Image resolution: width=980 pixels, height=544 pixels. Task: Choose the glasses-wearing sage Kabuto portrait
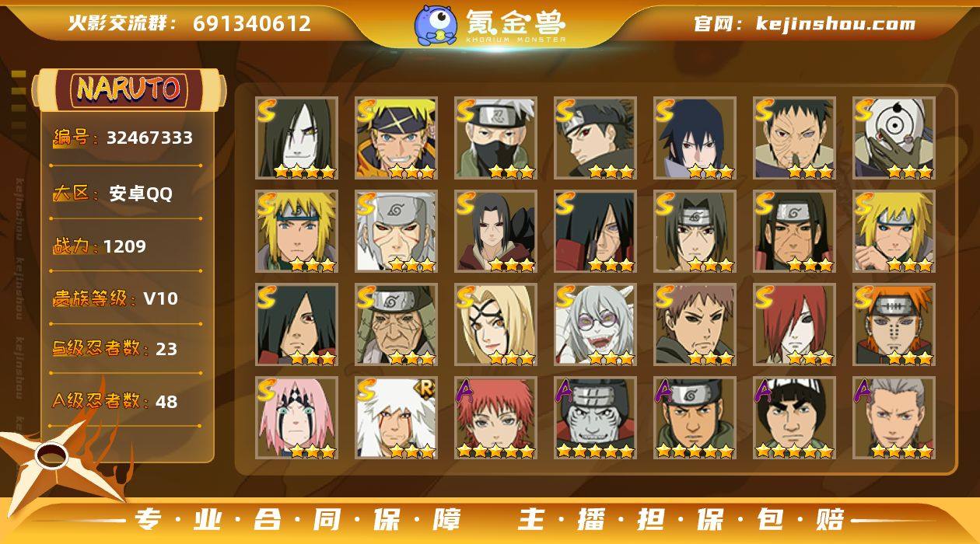(x=596, y=325)
